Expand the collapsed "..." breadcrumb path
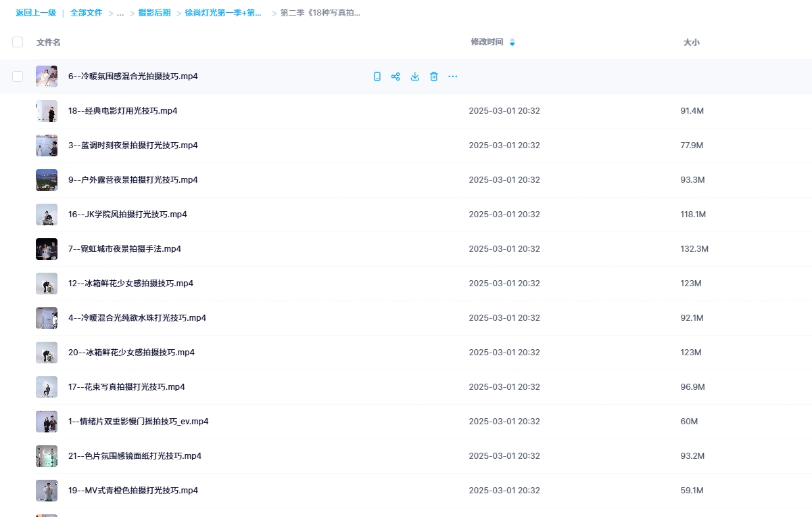 point(120,13)
